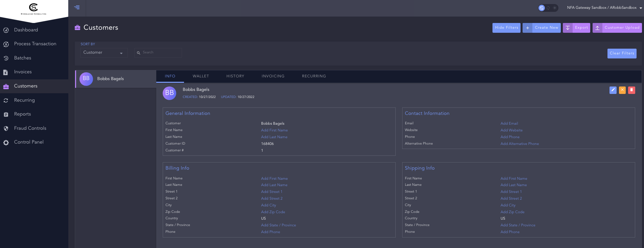Expand the NFA Gateway Sandbox account menu

[x=604, y=8]
